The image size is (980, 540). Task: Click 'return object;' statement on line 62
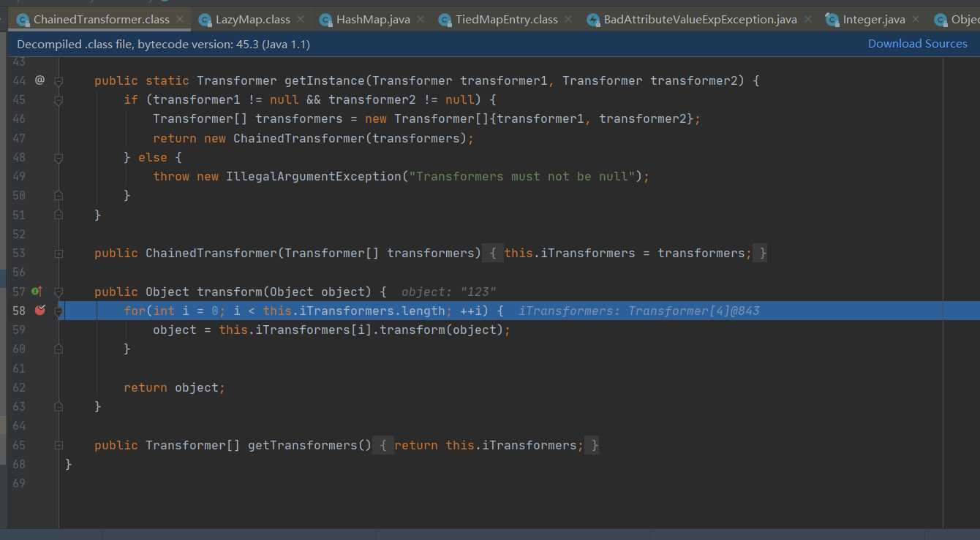coord(175,387)
